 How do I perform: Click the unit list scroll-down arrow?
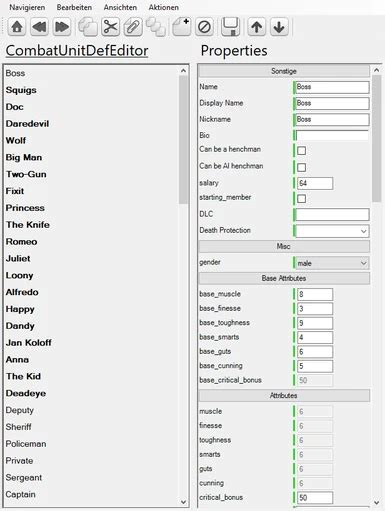pos(183,502)
